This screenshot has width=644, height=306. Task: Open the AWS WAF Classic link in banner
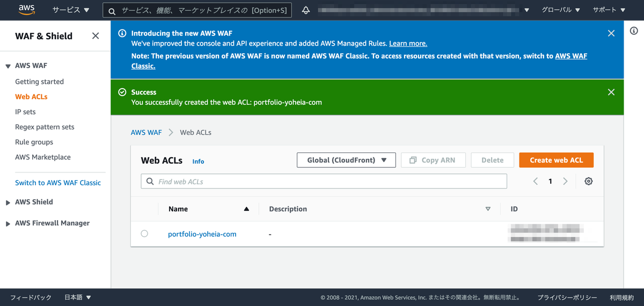click(x=571, y=56)
